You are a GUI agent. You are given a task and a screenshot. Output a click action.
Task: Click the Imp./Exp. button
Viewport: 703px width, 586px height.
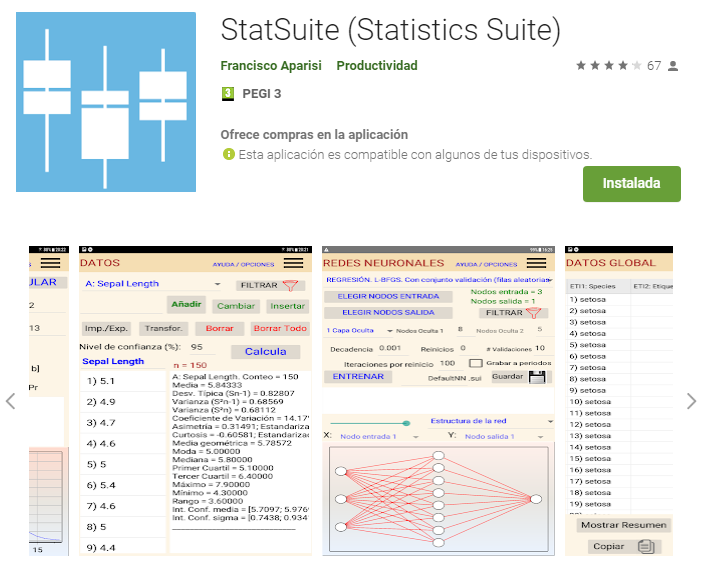106,328
